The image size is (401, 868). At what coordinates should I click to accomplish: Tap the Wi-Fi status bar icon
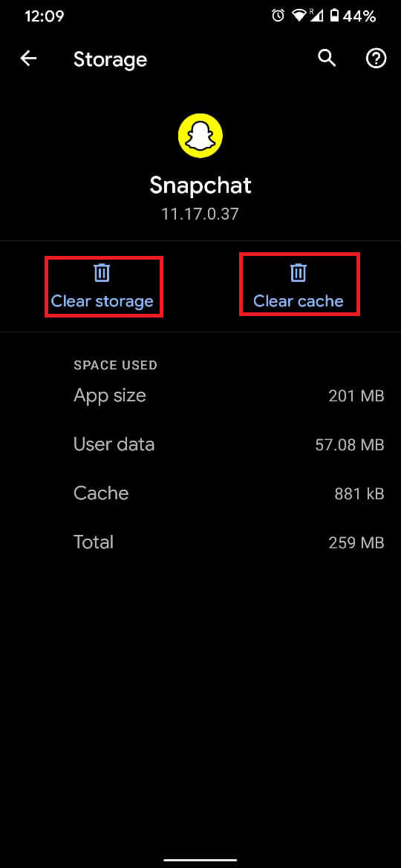(299, 16)
